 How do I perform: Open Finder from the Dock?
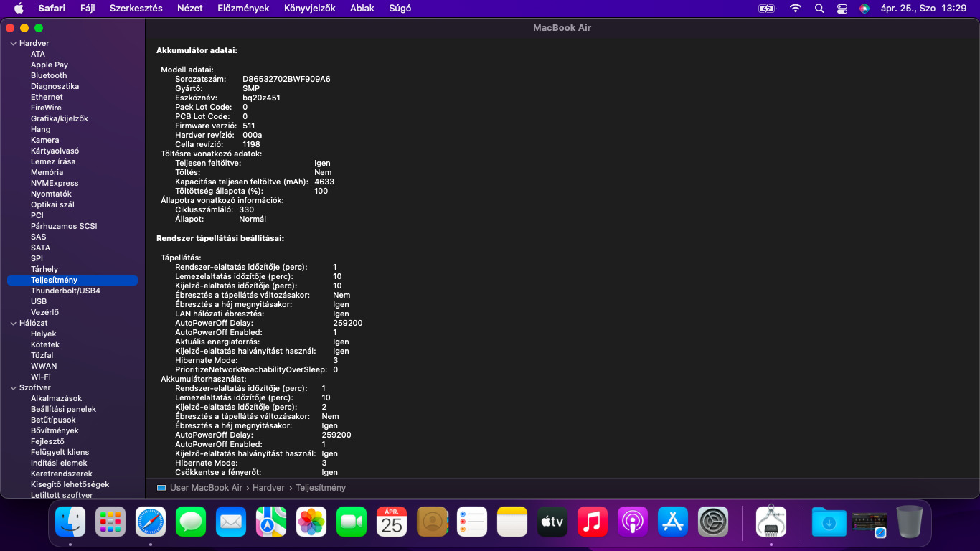click(70, 522)
